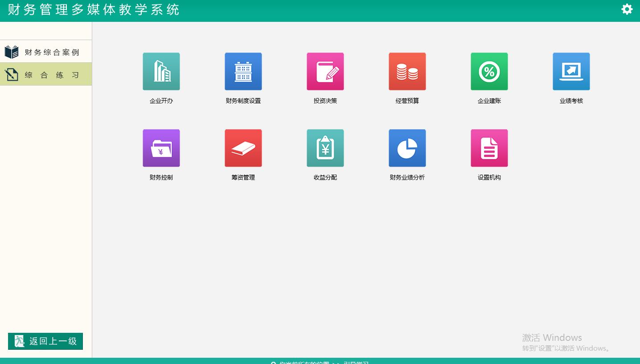Open the 设置机构 document icon
The width and height of the screenshot is (640, 364).
tap(489, 148)
